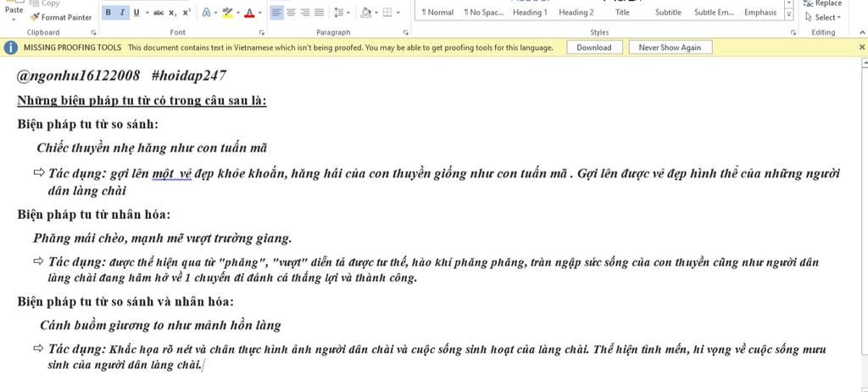Click text '@ngonhu16122008'

click(79, 76)
